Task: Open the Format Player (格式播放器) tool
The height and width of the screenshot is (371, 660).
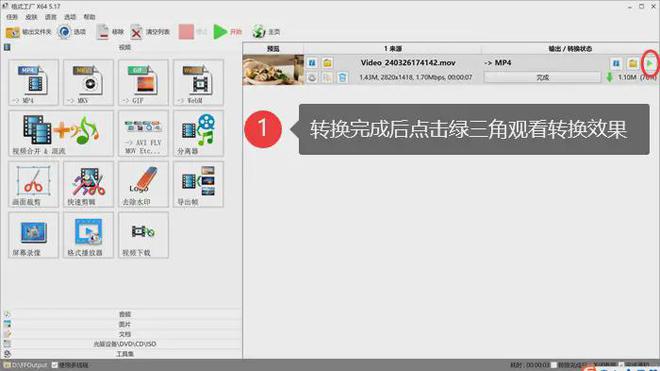Action: point(88,235)
